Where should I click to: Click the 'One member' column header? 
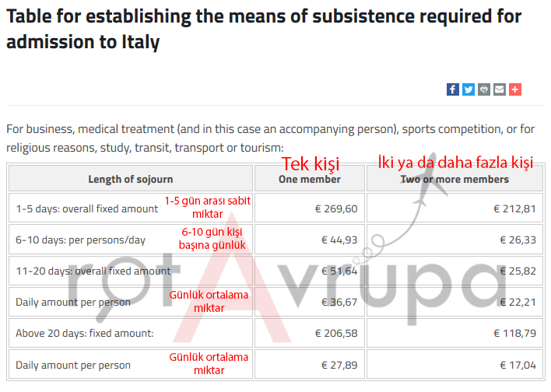(x=310, y=179)
